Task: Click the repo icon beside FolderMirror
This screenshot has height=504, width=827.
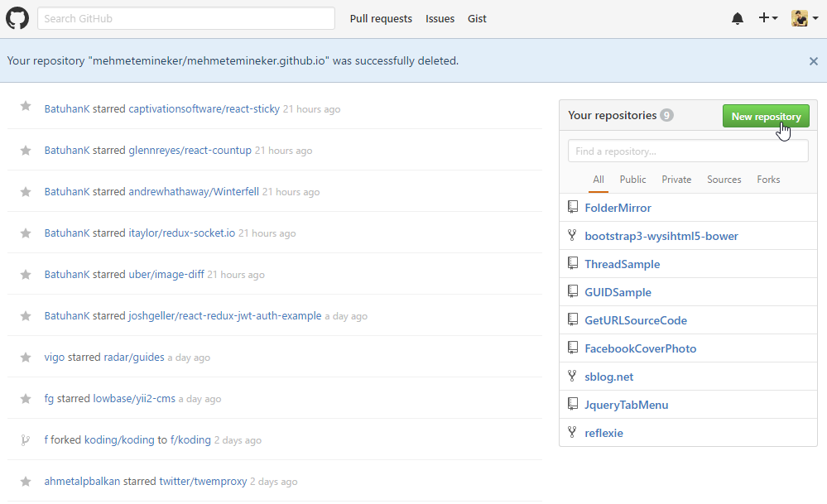Action: tap(573, 207)
